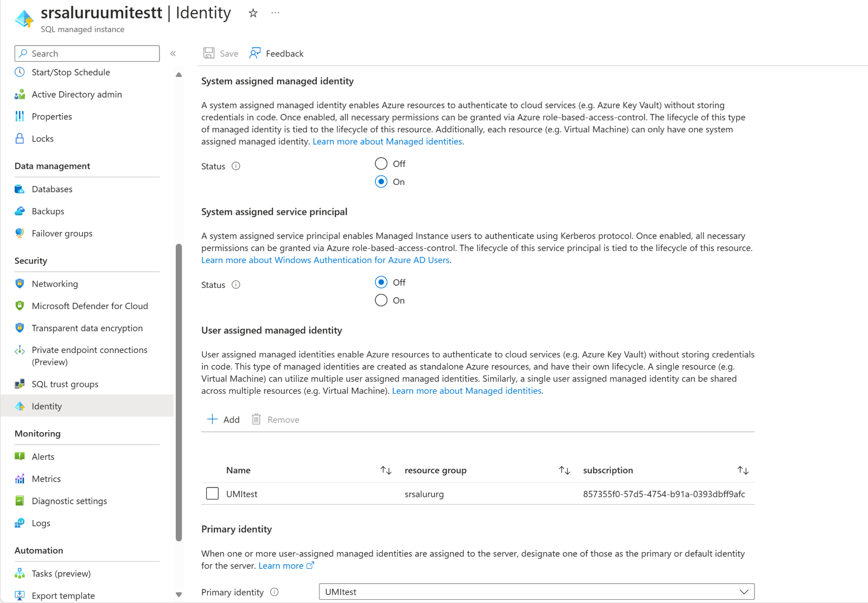The width and height of the screenshot is (868, 603).
Task: Click the Private endpoint connections icon
Action: pos(20,350)
